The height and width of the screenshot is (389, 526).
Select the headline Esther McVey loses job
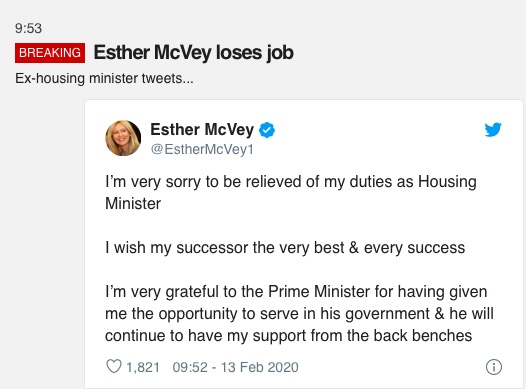[194, 53]
